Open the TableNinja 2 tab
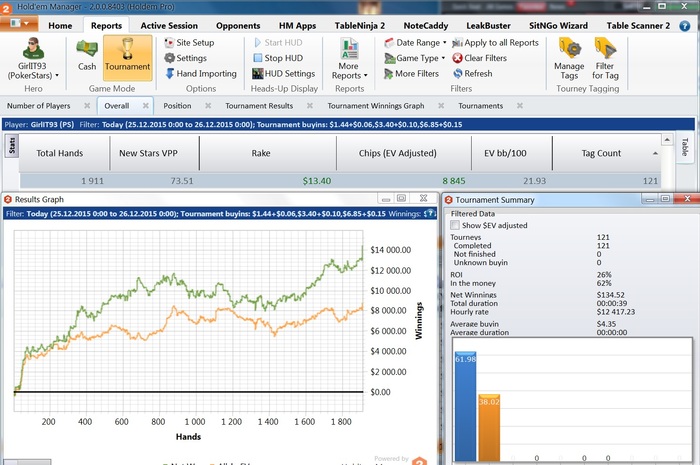Image resolution: width=700 pixels, height=465 pixels. point(360,26)
